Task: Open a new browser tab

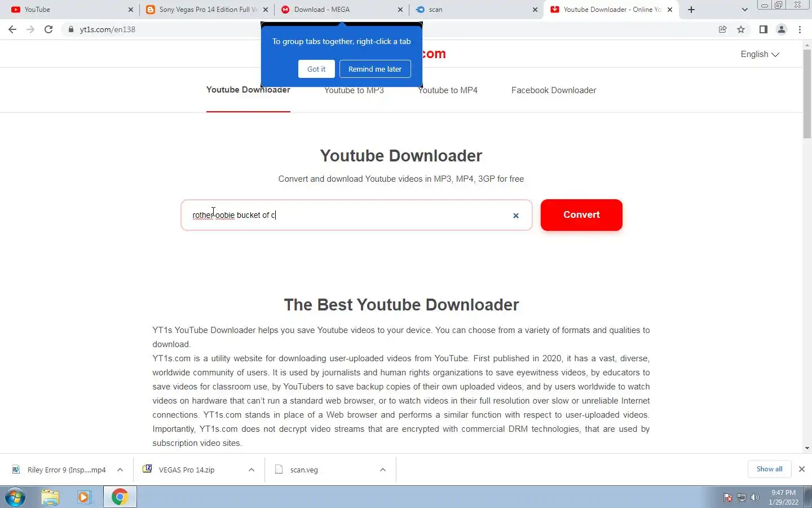Action: tap(691, 10)
